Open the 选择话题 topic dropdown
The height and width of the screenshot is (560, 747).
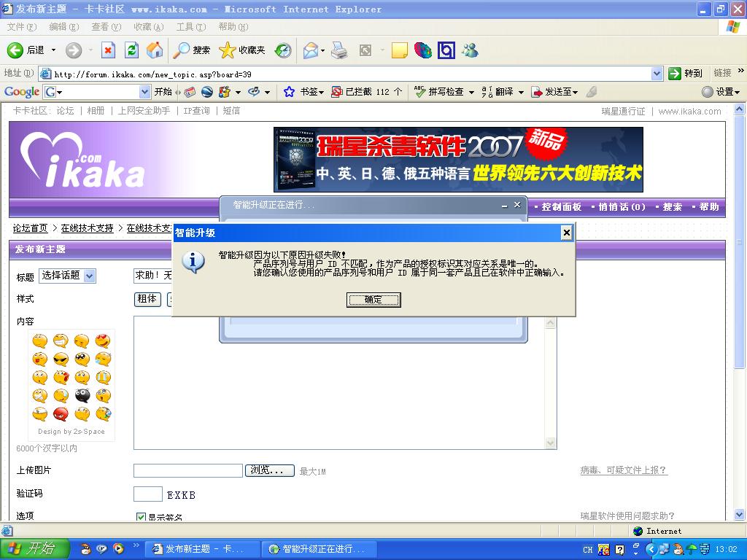[67, 276]
